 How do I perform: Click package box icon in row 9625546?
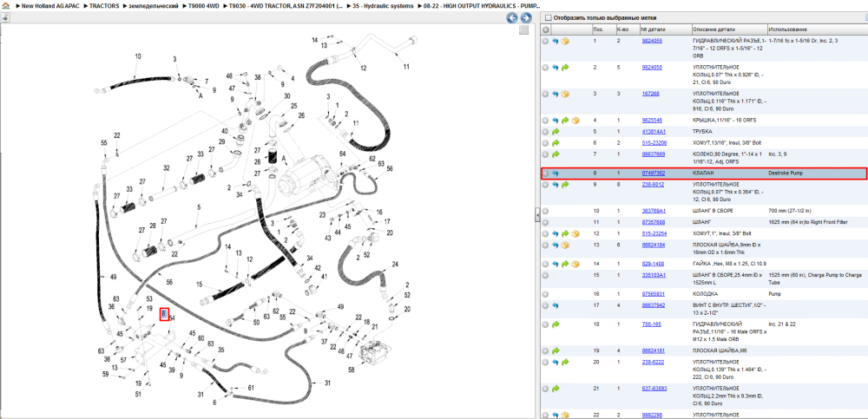[575, 120]
